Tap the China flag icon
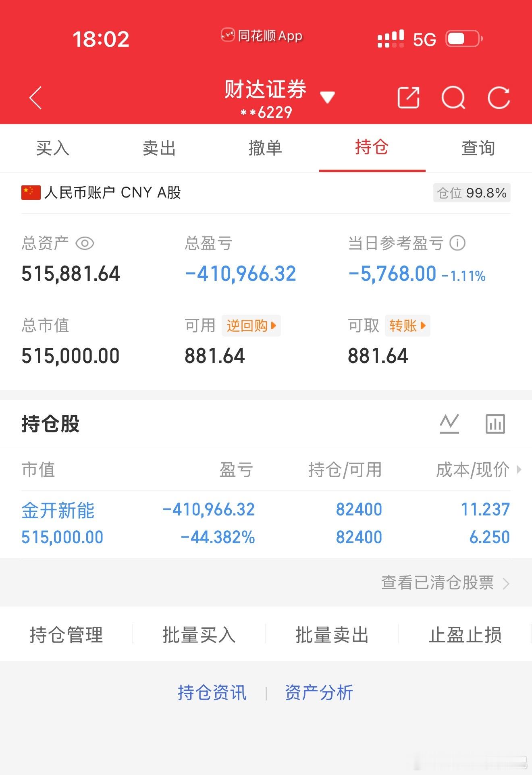Viewport: 532px width, 775px height. click(31, 193)
